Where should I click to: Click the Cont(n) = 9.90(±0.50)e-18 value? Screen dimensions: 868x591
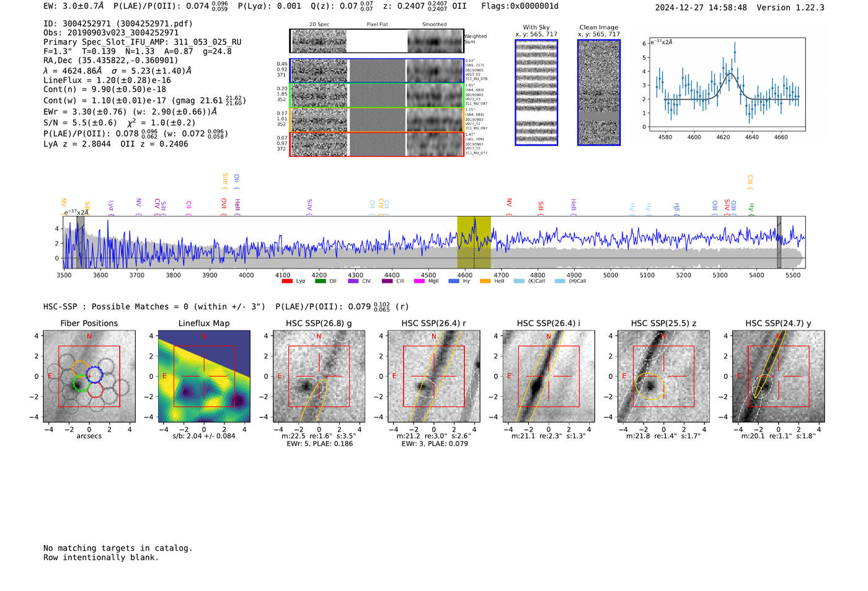click(x=105, y=89)
